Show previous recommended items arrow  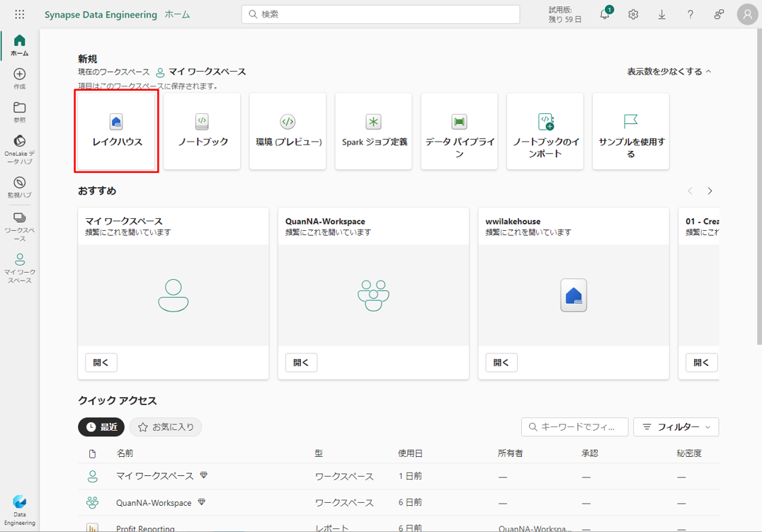(690, 191)
